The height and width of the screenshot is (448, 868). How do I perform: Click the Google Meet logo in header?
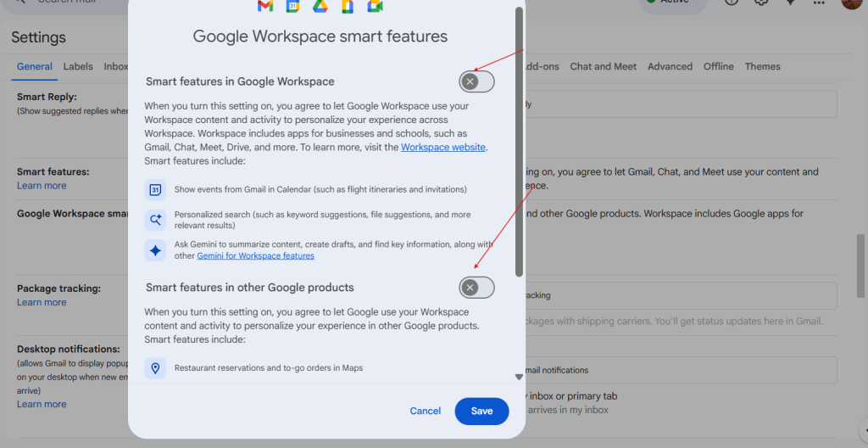[x=375, y=7]
